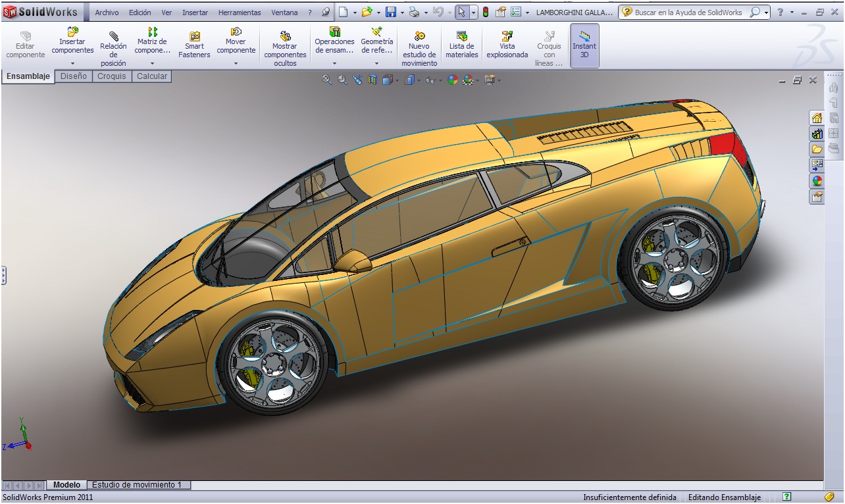
Task: Switch to the Croquis tab
Action: click(x=112, y=76)
